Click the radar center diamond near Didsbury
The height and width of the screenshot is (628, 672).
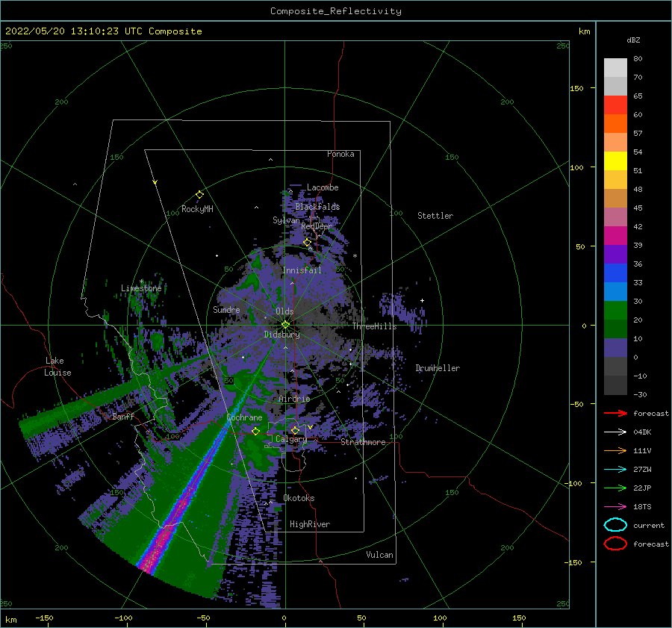[x=285, y=325]
